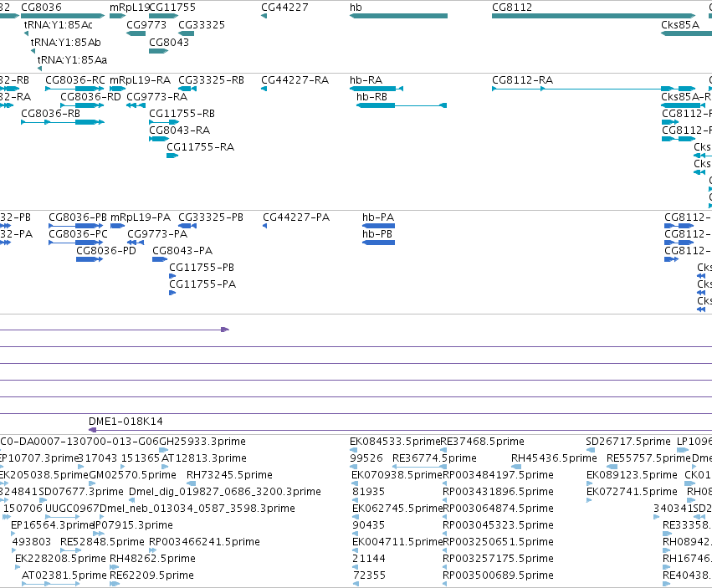
Task: Open the SD07677.3prime EST
Action: click(43, 500)
